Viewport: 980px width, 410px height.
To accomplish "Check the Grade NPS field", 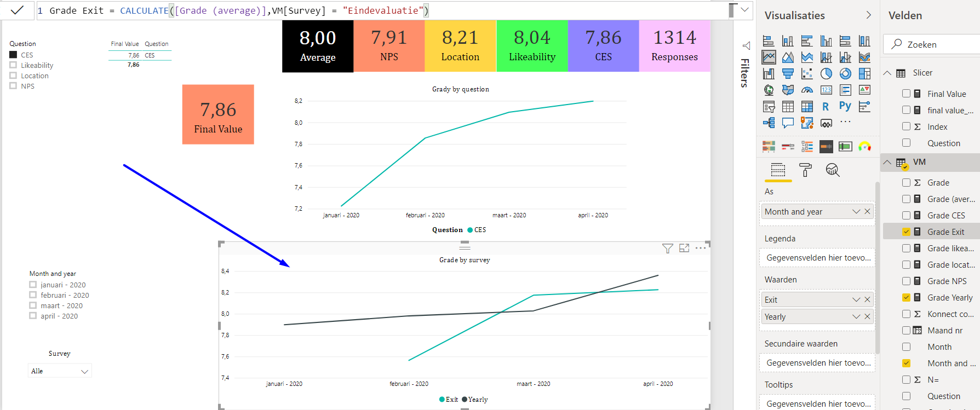I will click(906, 281).
